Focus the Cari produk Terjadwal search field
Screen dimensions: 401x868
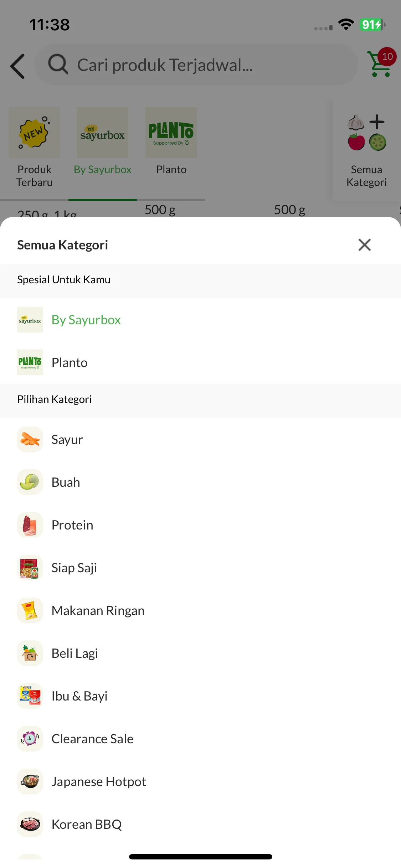pyautogui.click(x=196, y=64)
